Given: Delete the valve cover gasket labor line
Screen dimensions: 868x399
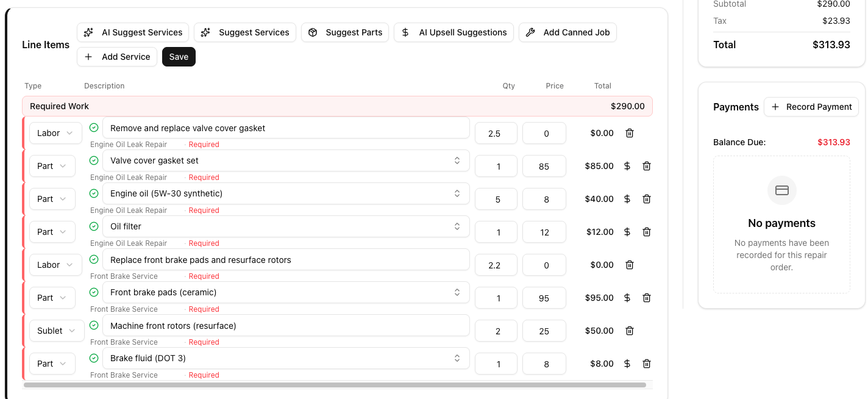Looking at the screenshot, I should coord(630,133).
